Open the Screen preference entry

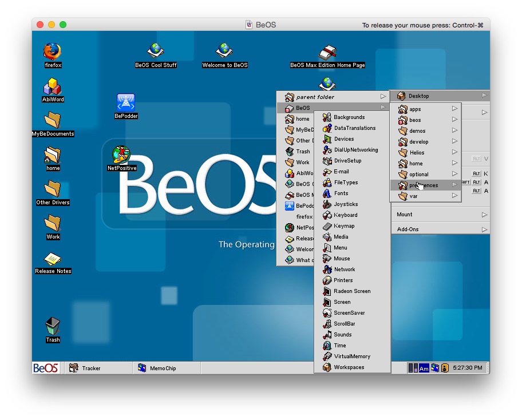click(x=352, y=302)
